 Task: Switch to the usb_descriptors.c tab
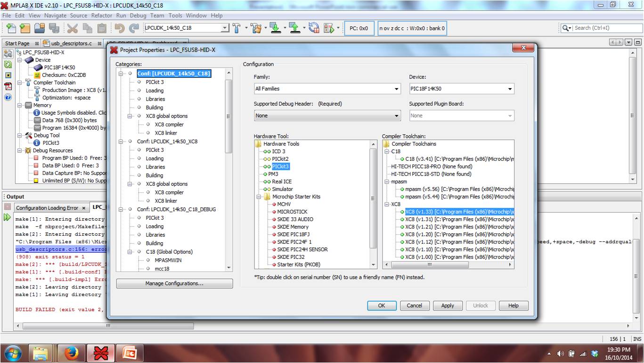click(71, 43)
